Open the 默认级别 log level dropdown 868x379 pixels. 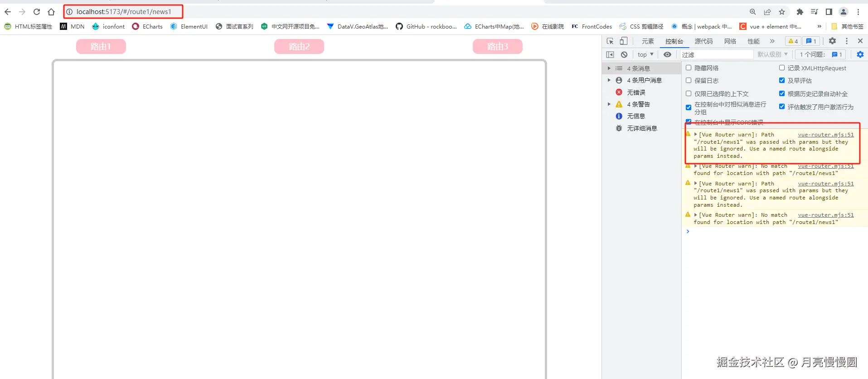click(x=772, y=54)
